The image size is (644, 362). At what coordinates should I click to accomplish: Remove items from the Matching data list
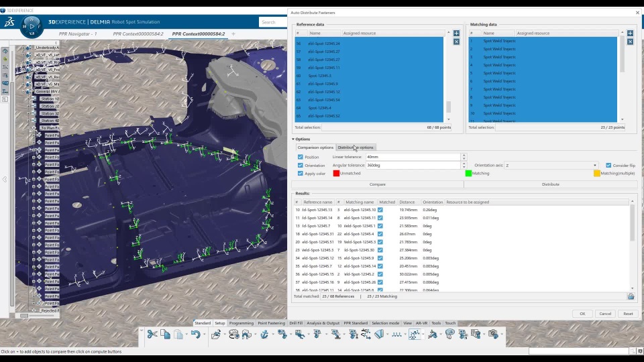pyautogui.click(x=630, y=42)
